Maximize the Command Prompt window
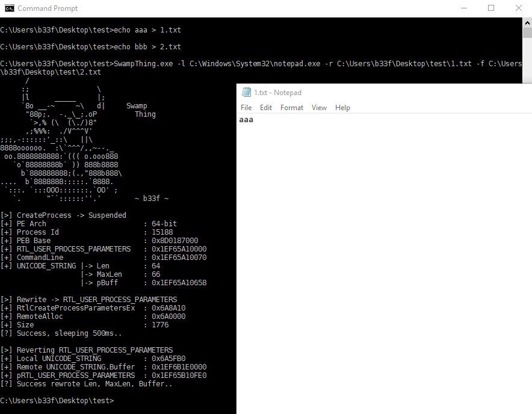The height and width of the screenshot is (414, 532). click(491, 8)
